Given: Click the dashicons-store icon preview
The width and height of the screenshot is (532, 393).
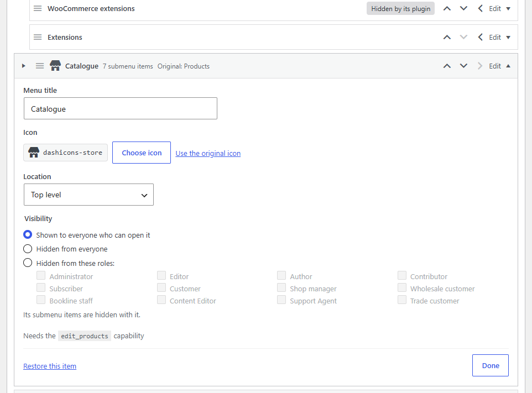Looking at the screenshot, I should (x=65, y=153).
